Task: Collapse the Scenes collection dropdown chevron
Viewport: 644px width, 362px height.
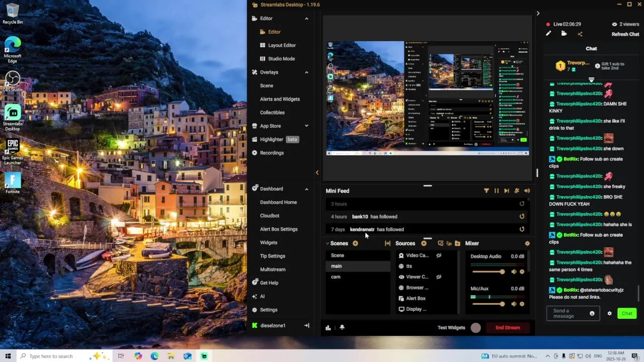Action: click(328, 243)
